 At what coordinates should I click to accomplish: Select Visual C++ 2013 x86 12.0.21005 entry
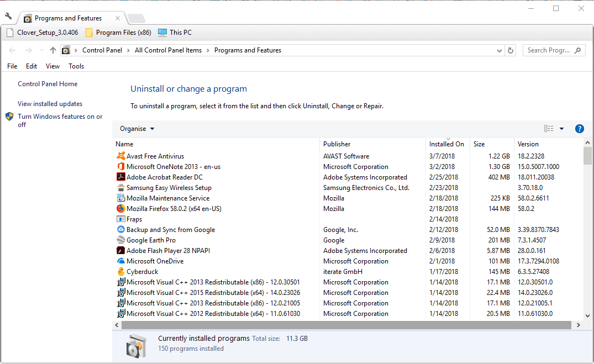[213, 303]
